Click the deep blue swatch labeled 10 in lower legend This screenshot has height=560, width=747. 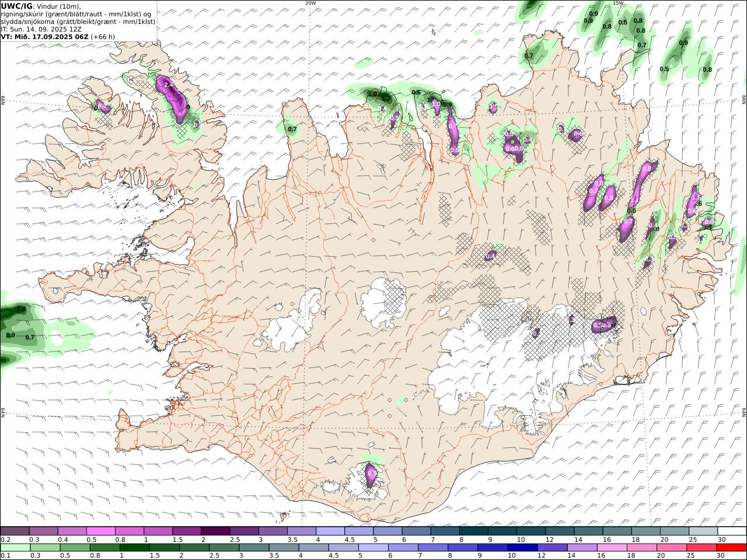[522, 548]
